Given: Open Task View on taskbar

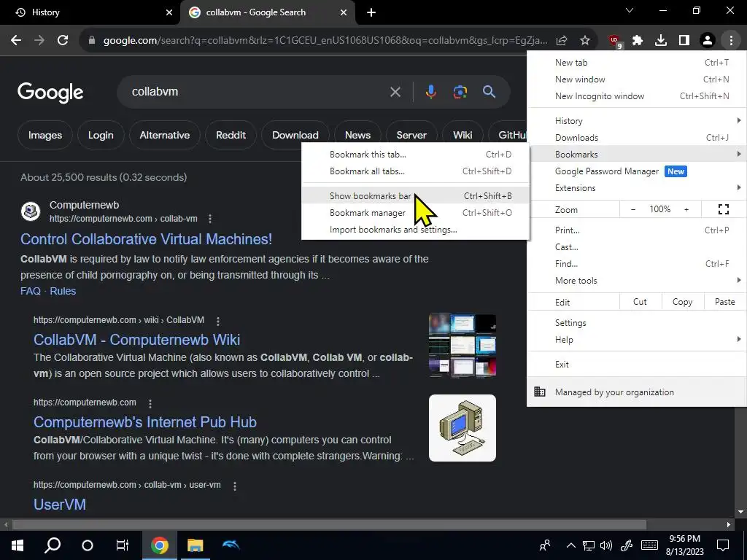Looking at the screenshot, I should click(123, 545).
